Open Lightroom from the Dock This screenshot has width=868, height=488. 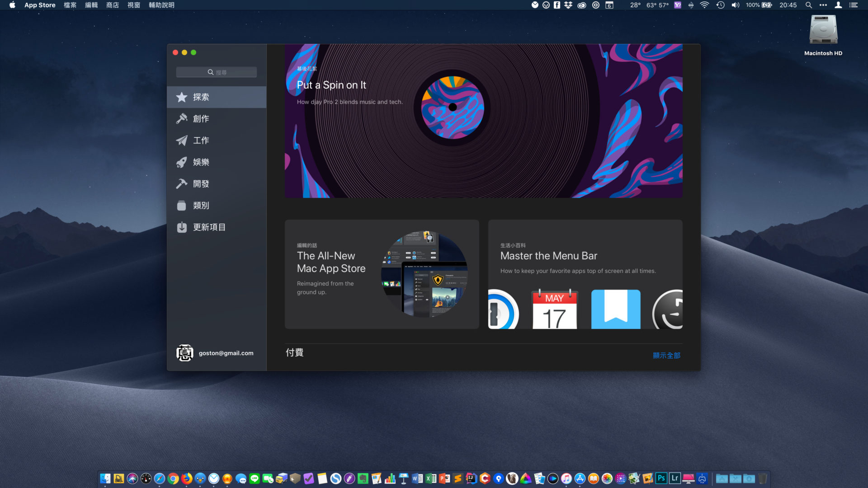click(x=675, y=479)
